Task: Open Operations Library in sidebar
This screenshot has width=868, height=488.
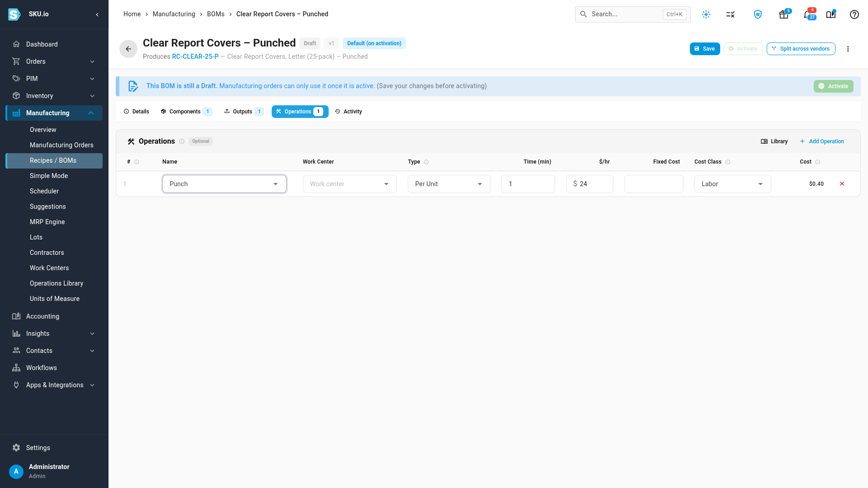Action: coord(54,283)
